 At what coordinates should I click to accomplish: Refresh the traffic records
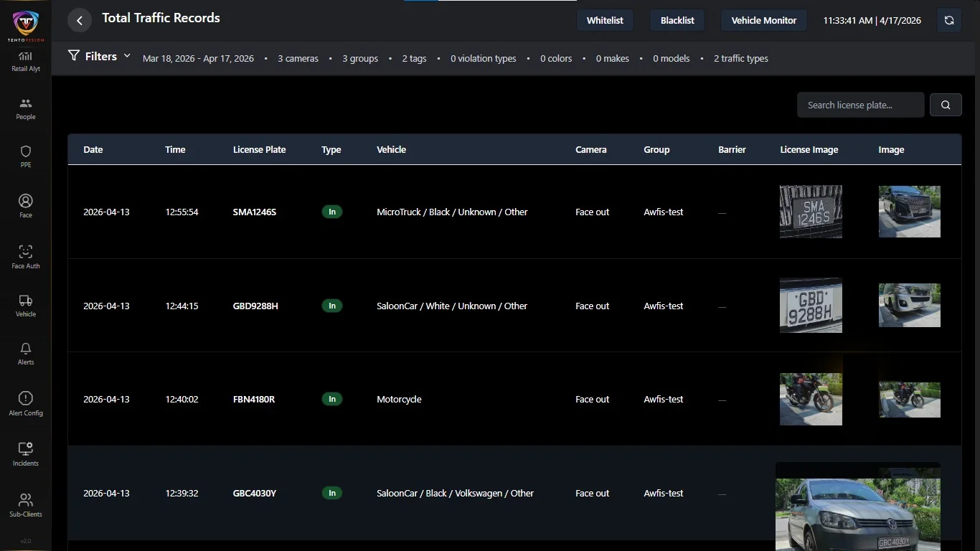949,20
